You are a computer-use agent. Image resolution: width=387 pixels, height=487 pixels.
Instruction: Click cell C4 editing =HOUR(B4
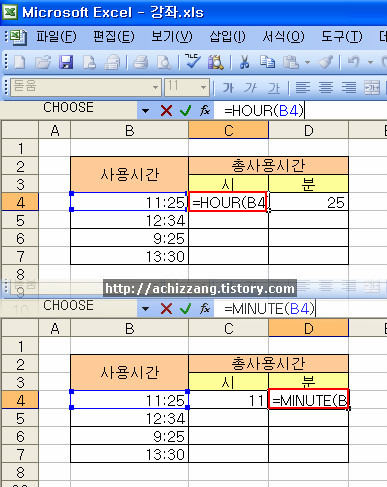pos(228,202)
